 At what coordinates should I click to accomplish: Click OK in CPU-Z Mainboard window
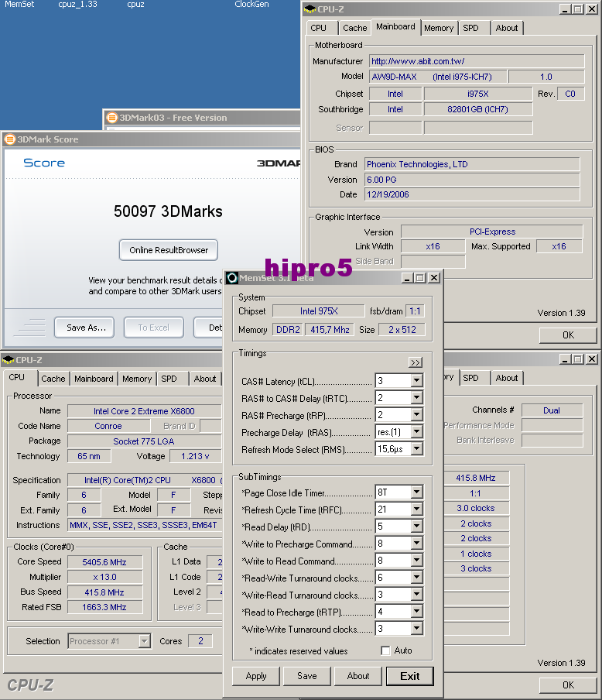568,335
